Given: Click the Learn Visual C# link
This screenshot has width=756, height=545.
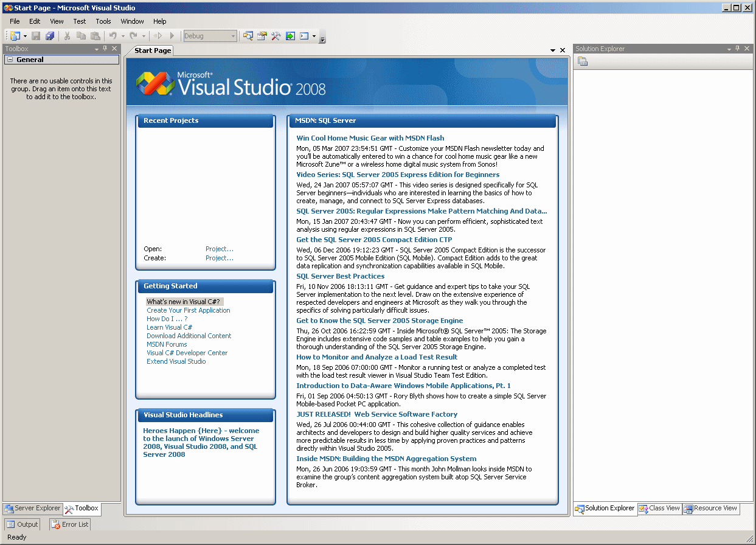Looking at the screenshot, I should pyautogui.click(x=170, y=327).
